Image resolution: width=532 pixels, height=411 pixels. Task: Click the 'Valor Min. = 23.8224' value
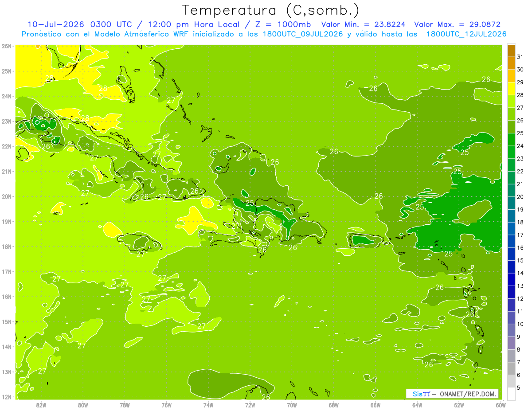363,24
